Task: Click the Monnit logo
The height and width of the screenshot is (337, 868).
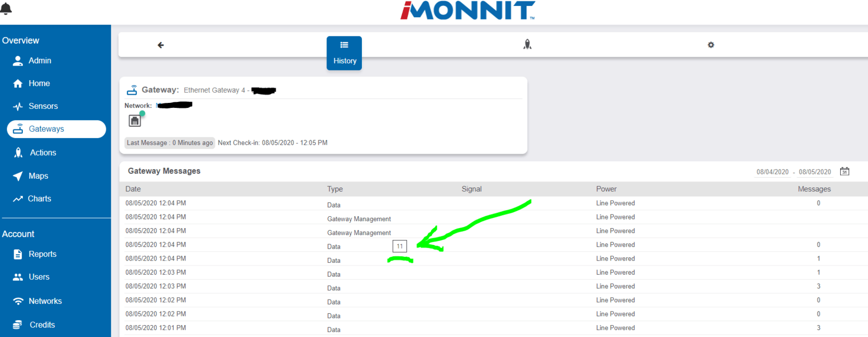Action: [468, 10]
